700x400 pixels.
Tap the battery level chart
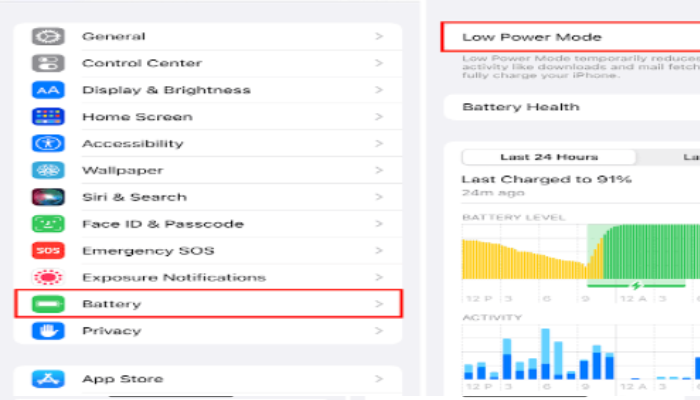581,252
